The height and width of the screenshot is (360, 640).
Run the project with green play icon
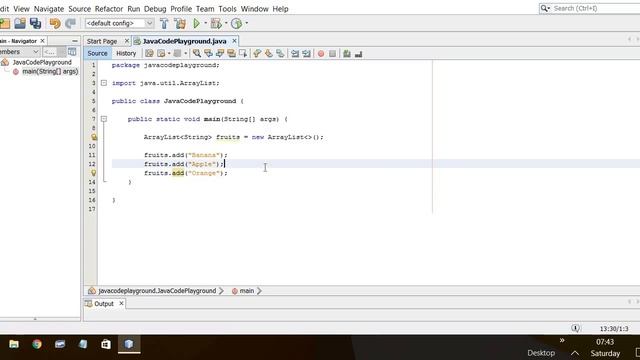point(196,23)
